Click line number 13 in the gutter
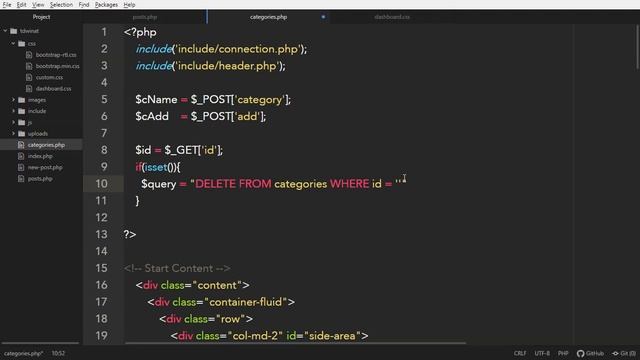This screenshot has width=640, height=360. tap(102, 234)
